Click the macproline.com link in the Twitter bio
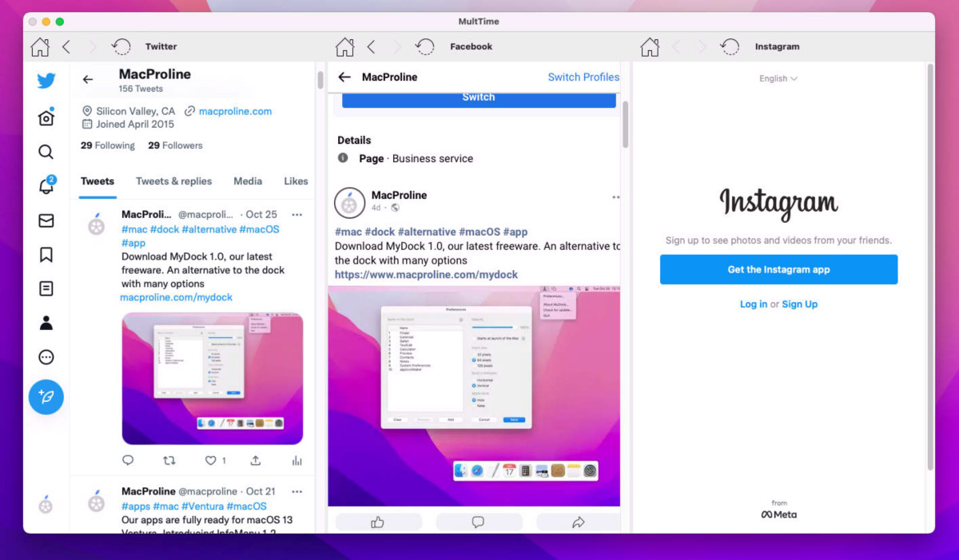 click(236, 111)
